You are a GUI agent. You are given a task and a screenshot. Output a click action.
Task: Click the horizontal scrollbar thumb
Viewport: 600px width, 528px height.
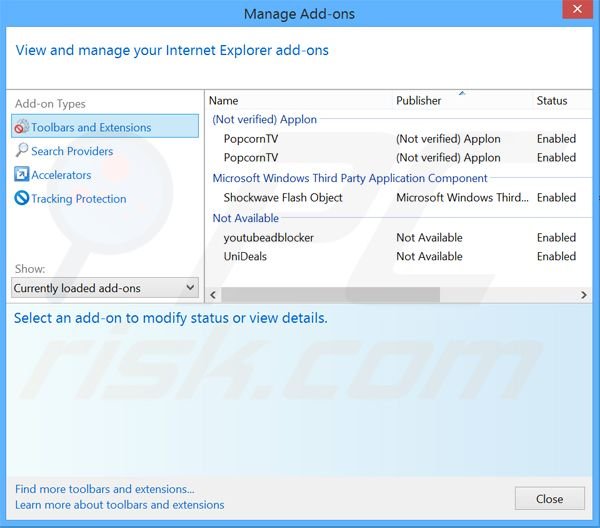coord(331,295)
